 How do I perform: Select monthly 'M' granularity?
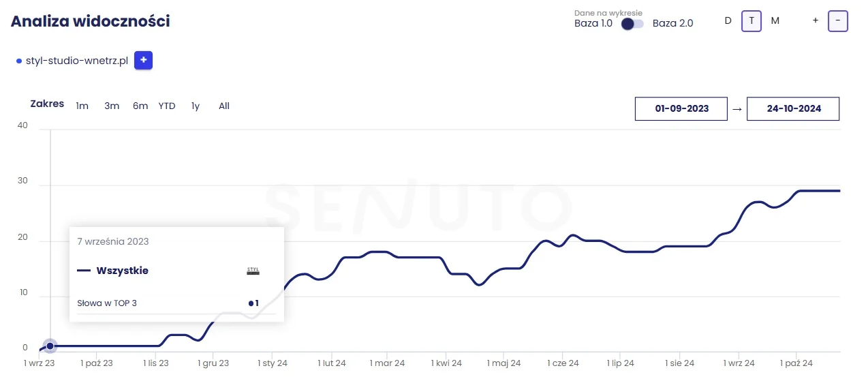pyautogui.click(x=775, y=20)
